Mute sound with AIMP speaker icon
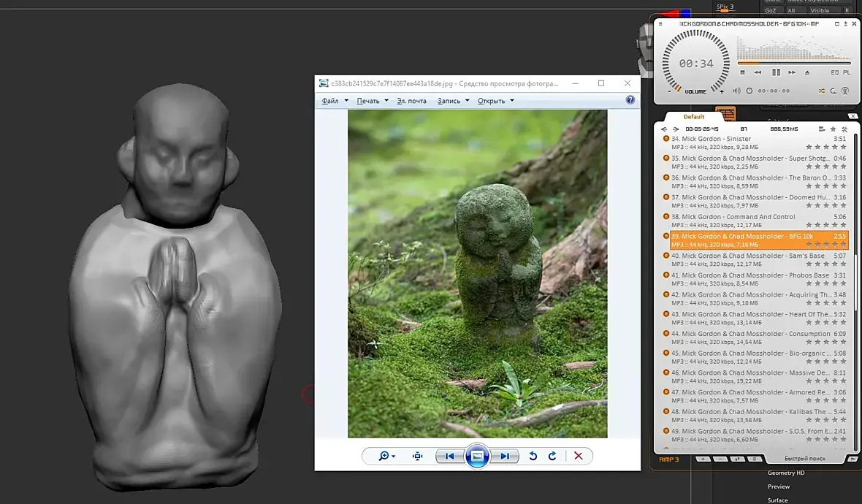This screenshot has height=504, width=862. 736,91
